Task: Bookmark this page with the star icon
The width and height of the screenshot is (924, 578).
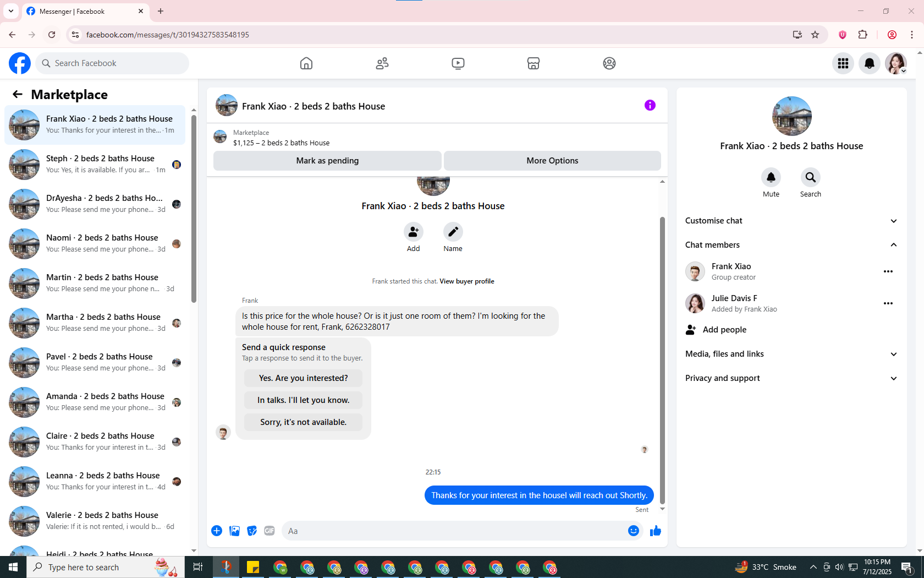Action: (x=815, y=35)
